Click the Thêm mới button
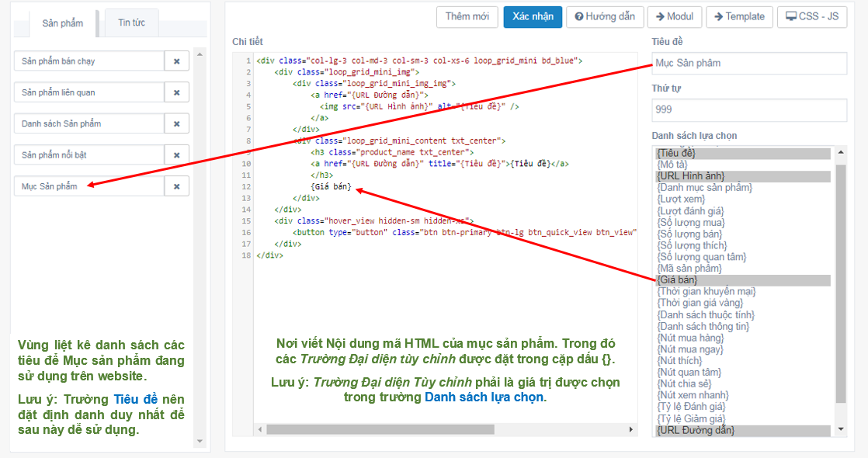The width and height of the screenshot is (868, 458). (x=467, y=16)
